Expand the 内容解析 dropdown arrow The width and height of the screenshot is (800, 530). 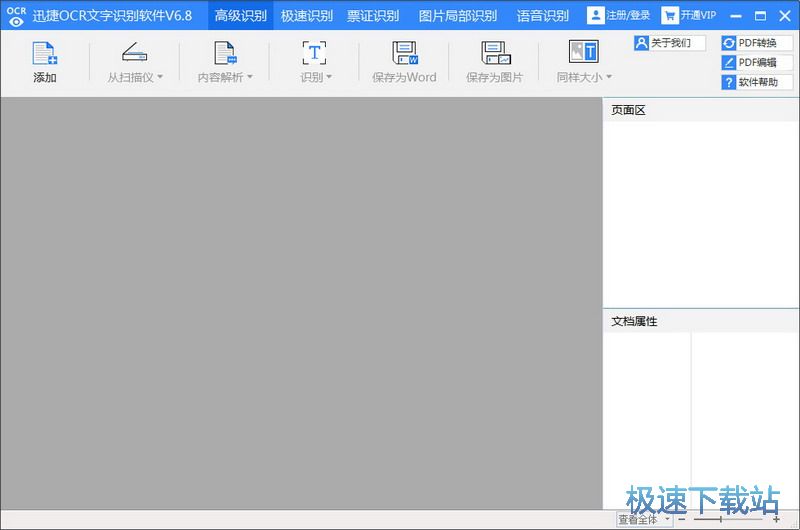250,77
